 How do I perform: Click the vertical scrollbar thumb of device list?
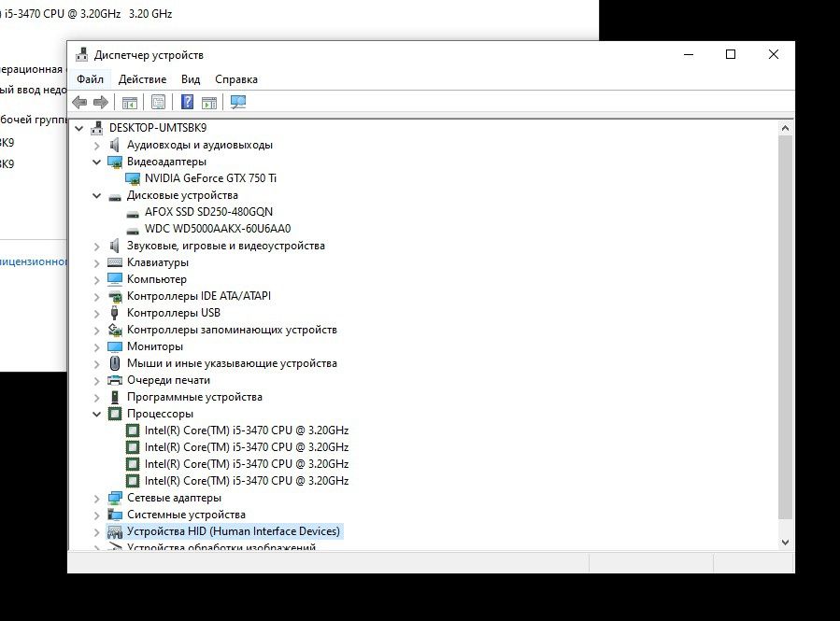tap(786, 327)
